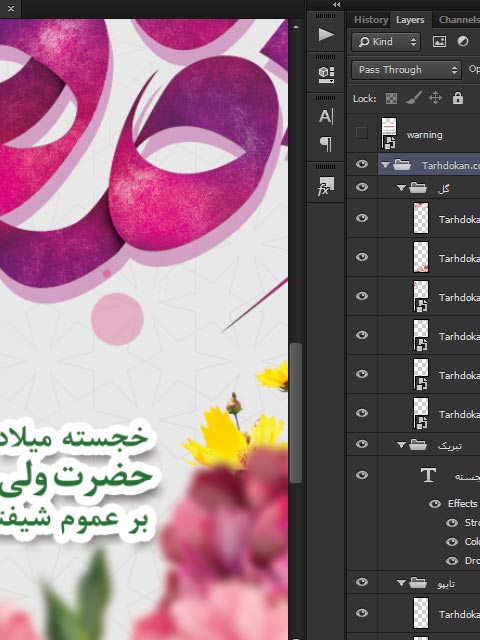Screen dimensions: 480x640
Task: Click the canvas vertical scrollbar thumb
Action: point(296,413)
